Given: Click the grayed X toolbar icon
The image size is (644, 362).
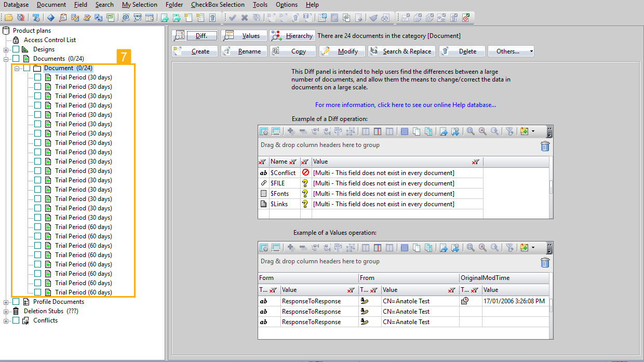Looking at the screenshot, I should point(245,18).
